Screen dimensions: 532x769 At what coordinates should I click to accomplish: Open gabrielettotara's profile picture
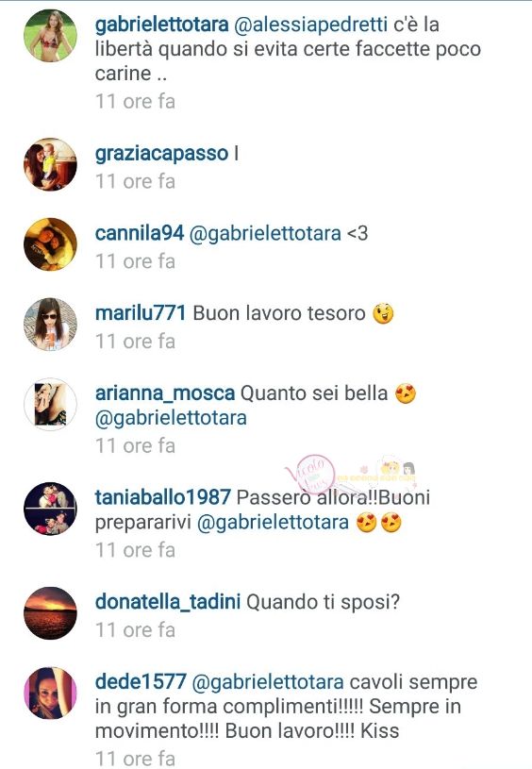51,35
